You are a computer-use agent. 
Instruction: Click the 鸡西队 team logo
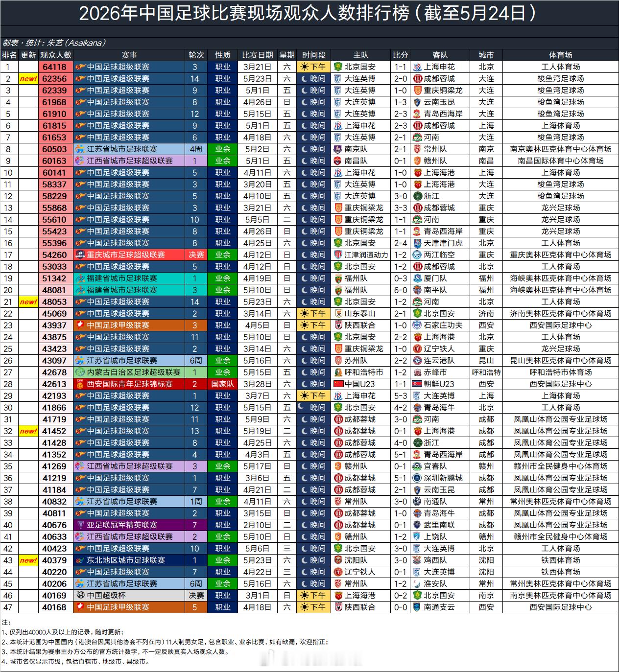[x=417, y=560]
